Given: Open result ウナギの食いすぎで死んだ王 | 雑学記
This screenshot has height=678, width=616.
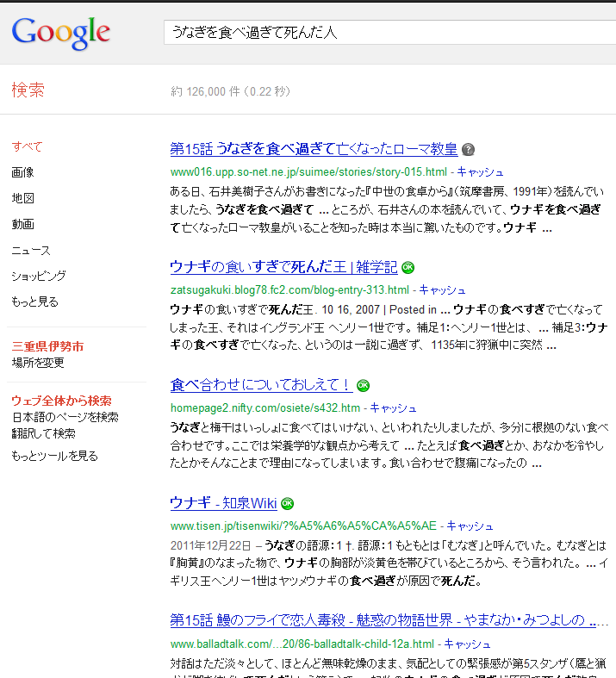Looking at the screenshot, I should coord(283,267).
